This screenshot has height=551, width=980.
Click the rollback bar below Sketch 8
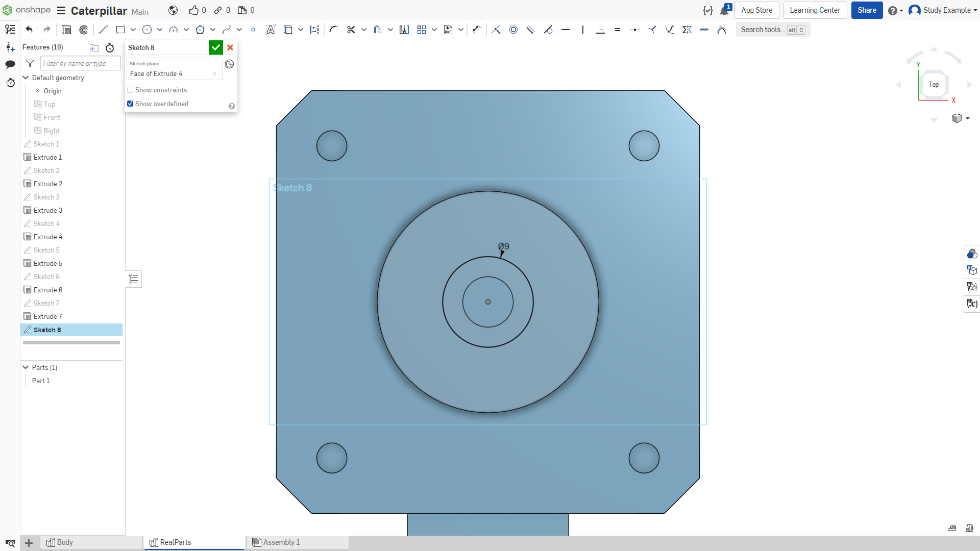pos(71,342)
